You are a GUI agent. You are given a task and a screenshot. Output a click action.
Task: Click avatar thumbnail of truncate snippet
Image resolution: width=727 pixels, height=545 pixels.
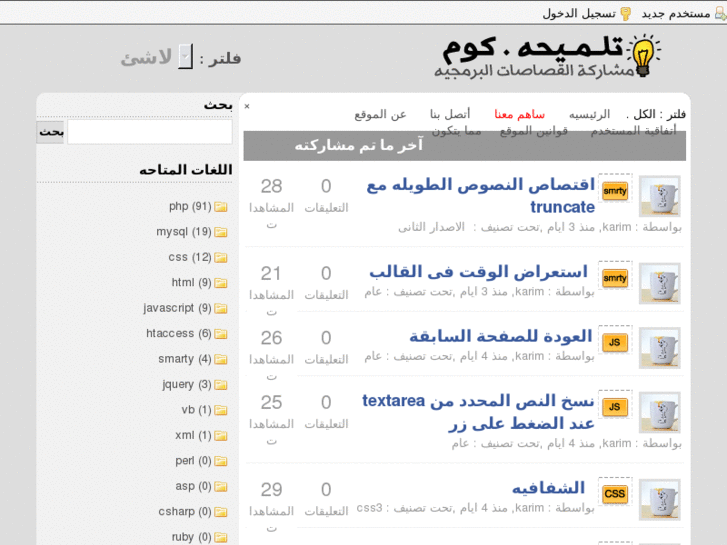(x=660, y=196)
